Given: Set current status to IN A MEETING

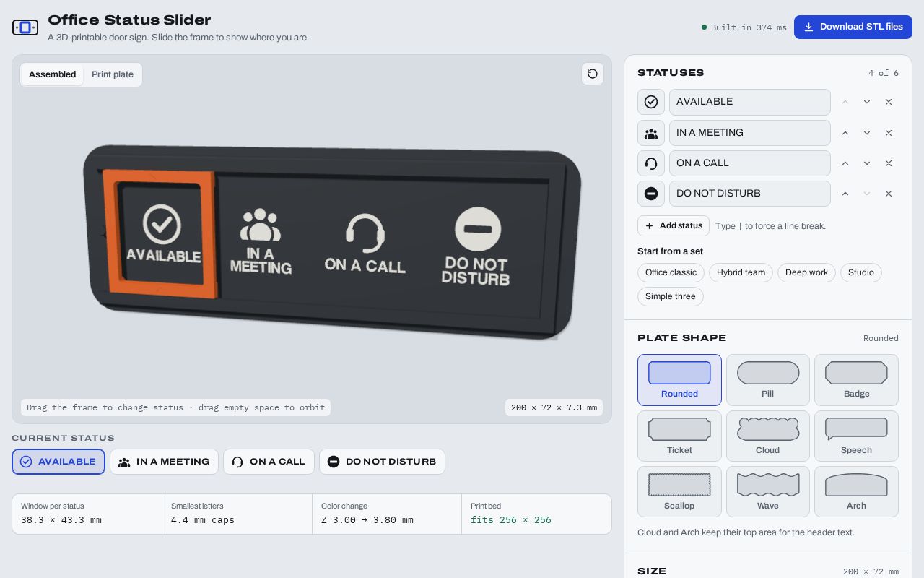Looking at the screenshot, I should (x=164, y=462).
